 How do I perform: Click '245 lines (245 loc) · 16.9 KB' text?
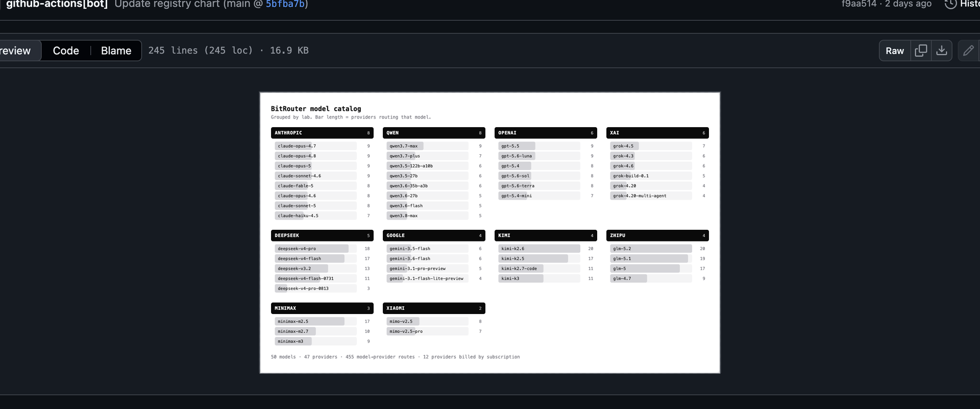pyautogui.click(x=228, y=51)
